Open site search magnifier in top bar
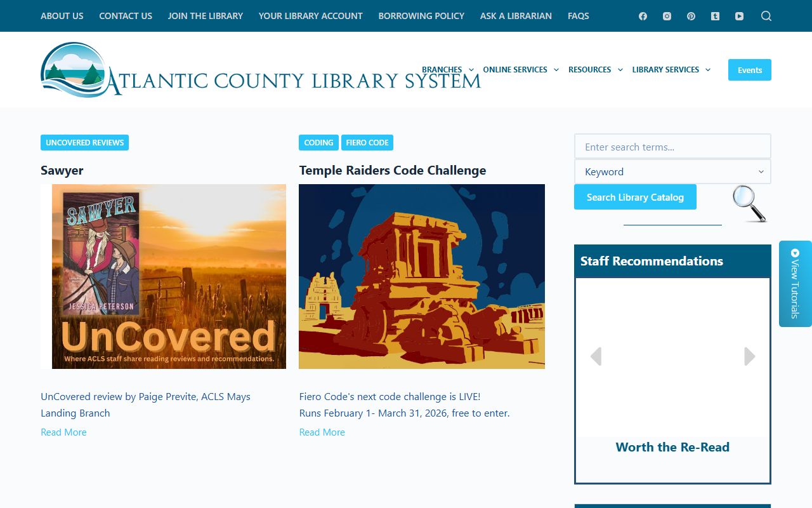 tap(766, 16)
